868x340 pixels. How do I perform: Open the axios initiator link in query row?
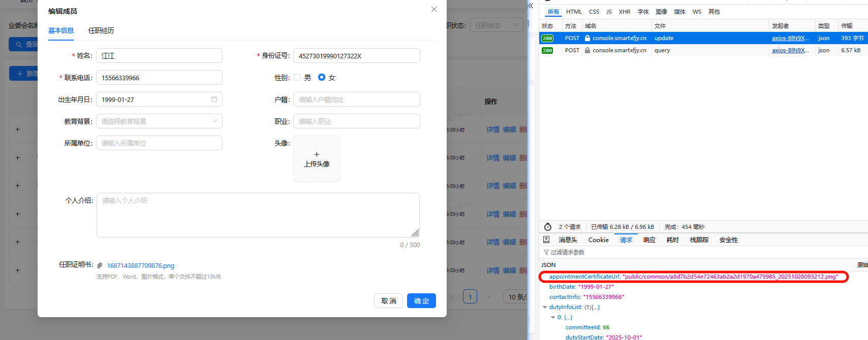point(790,50)
